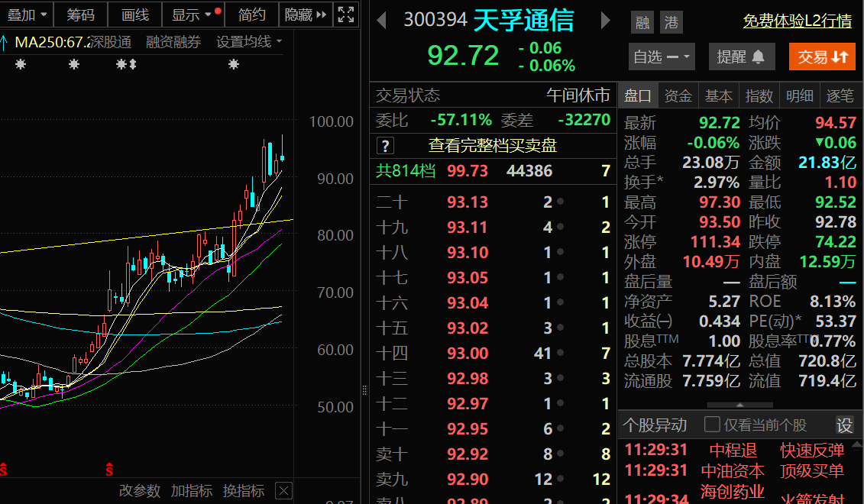Select the 指数 tab

click(x=759, y=96)
